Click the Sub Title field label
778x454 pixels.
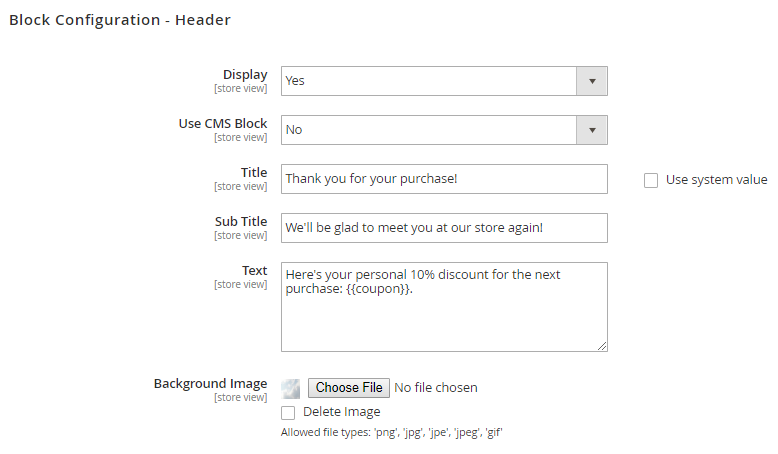pos(241,222)
